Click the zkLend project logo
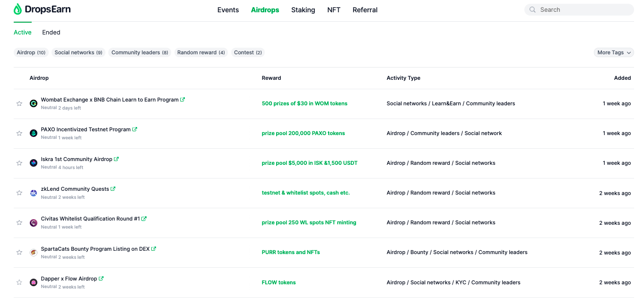The height and width of the screenshot is (298, 644). coord(34,193)
